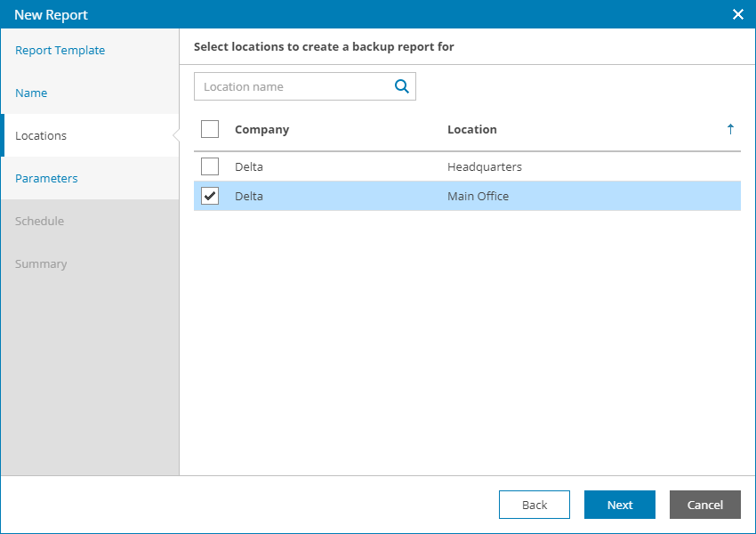The image size is (756, 534).
Task: Select the Headquarters location row
Action: (x=485, y=166)
